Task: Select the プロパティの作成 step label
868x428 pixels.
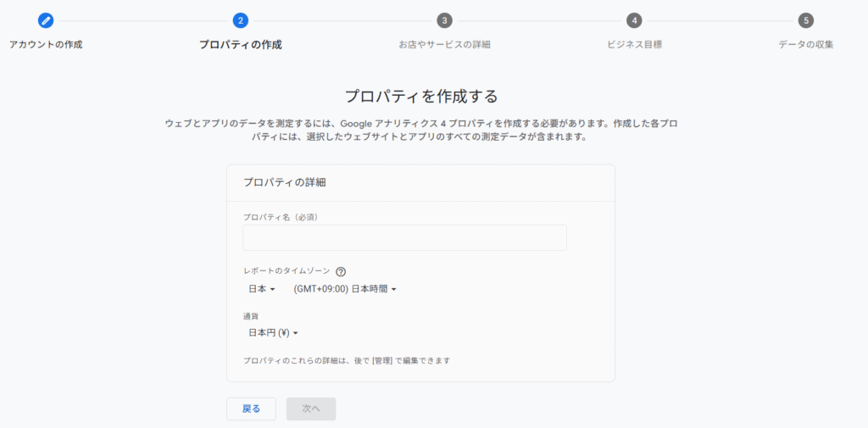Action: coord(240,44)
